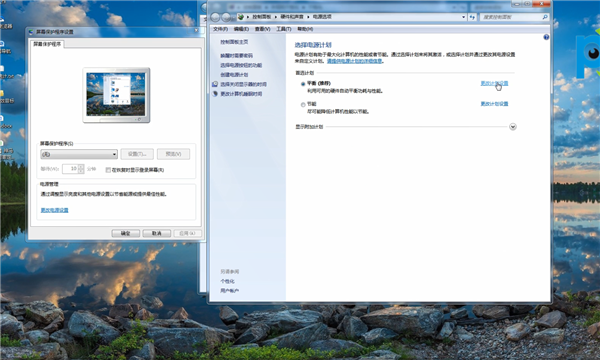600x360 pixels.
Task: Click the OK button in screen saver dialog
Action: coord(126,233)
